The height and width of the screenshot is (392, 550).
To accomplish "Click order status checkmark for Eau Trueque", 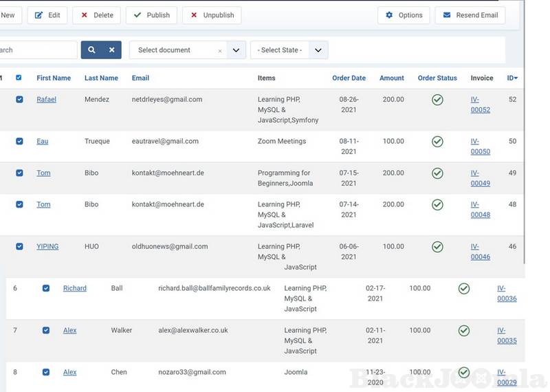I will click(x=437, y=142).
